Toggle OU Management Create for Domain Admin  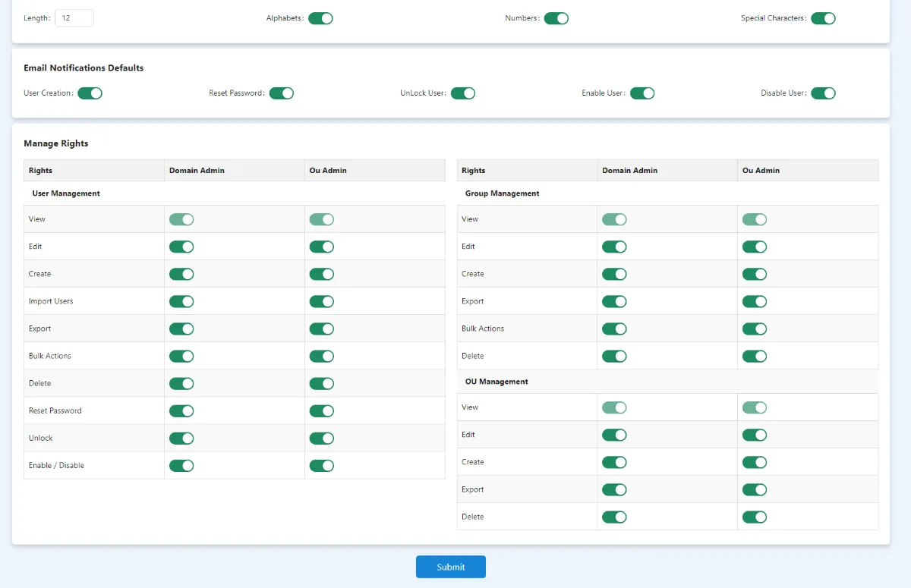click(x=614, y=462)
